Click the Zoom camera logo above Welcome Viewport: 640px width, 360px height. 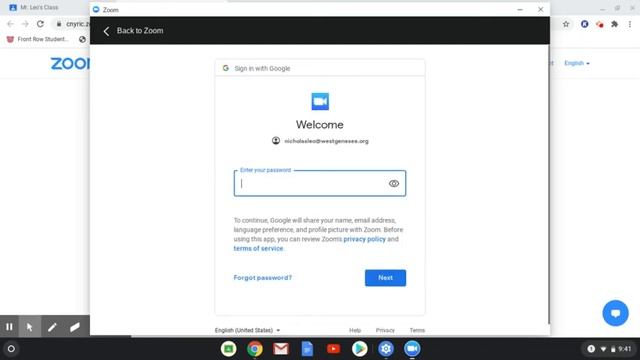point(320,102)
